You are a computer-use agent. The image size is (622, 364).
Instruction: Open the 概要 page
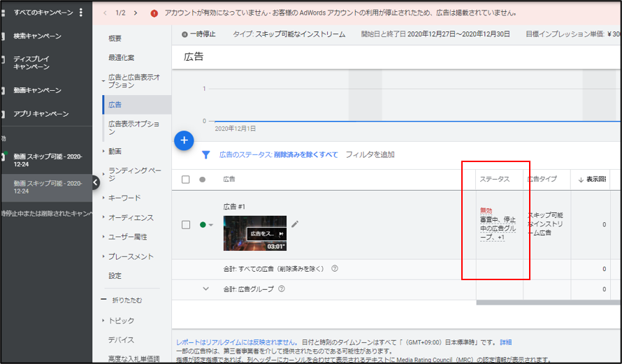tap(115, 38)
